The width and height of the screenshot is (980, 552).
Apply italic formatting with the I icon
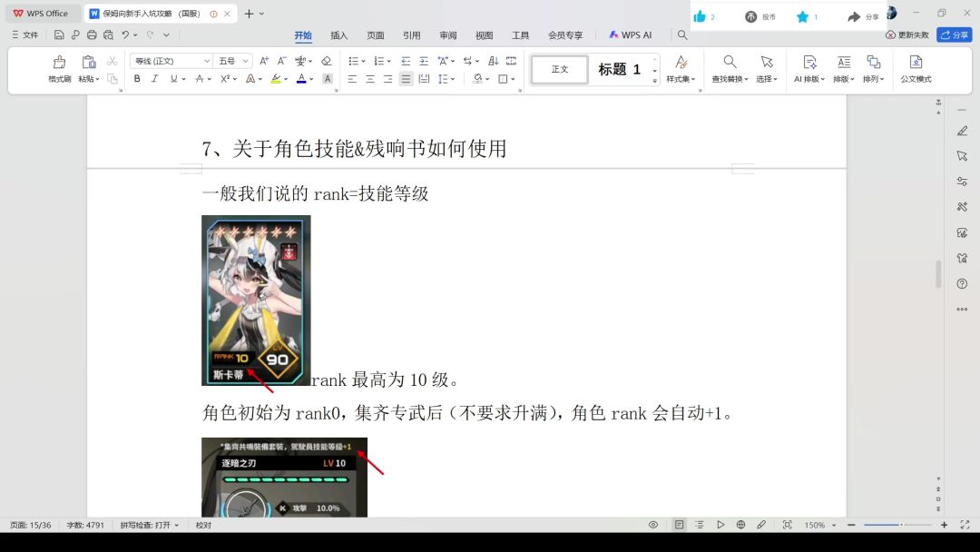coord(154,79)
